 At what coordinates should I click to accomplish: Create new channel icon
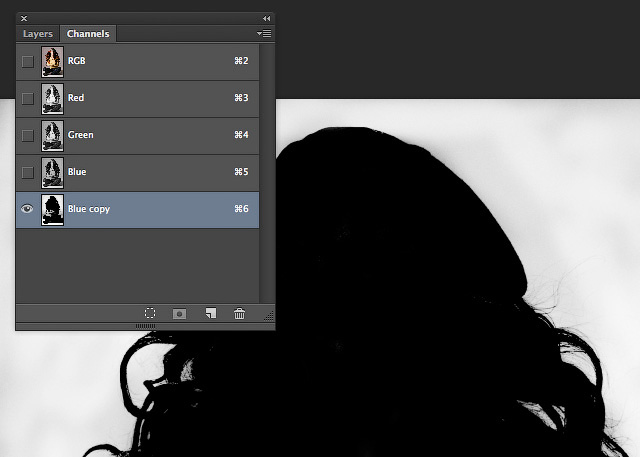(211, 313)
